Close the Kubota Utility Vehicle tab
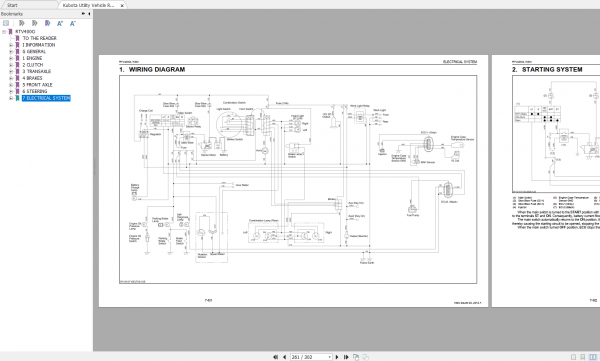The height and width of the screenshot is (361, 600). 122,5
